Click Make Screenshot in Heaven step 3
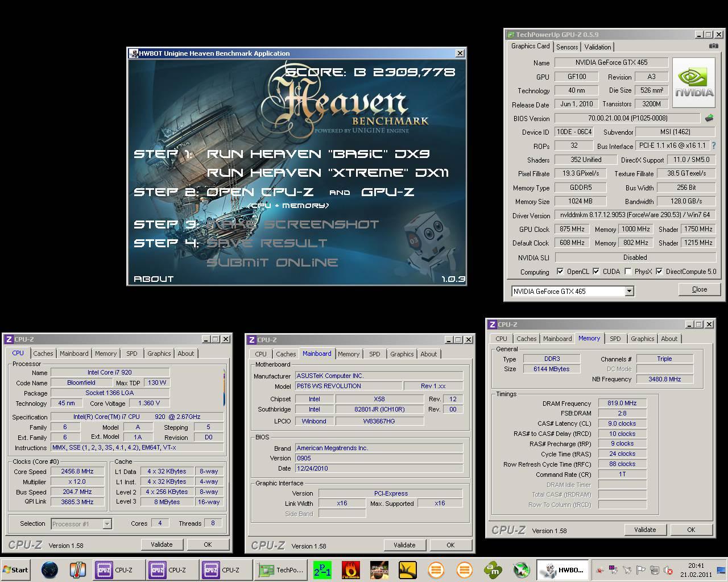This screenshot has width=728, height=582. [x=292, y=225]
